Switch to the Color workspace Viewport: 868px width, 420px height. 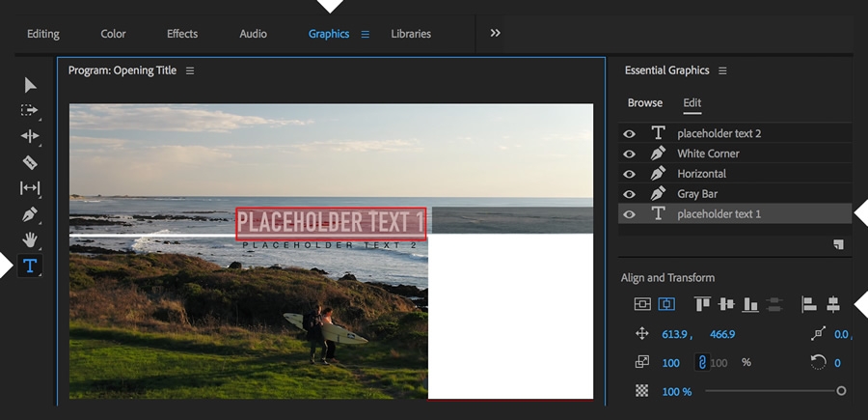click(113, 34)
